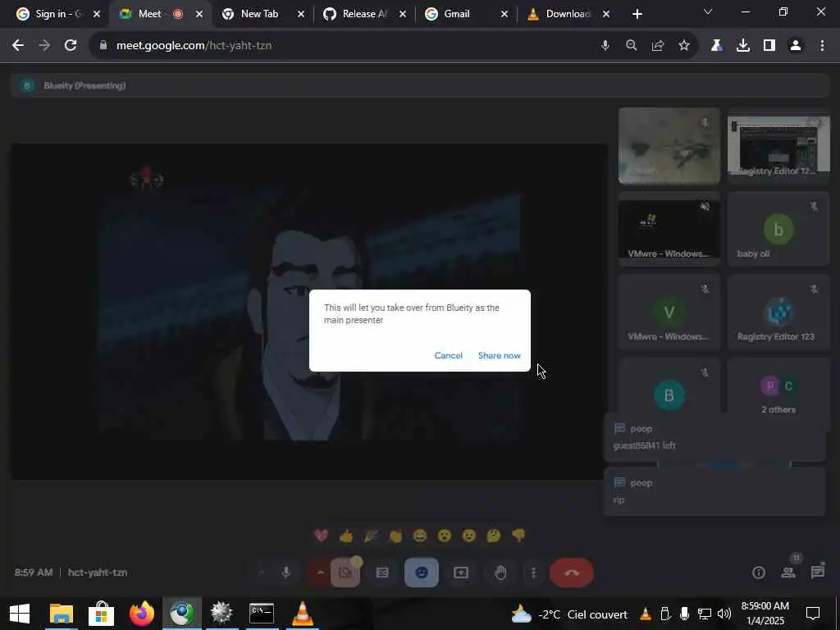Send the sad face reaction

[468, 535]
